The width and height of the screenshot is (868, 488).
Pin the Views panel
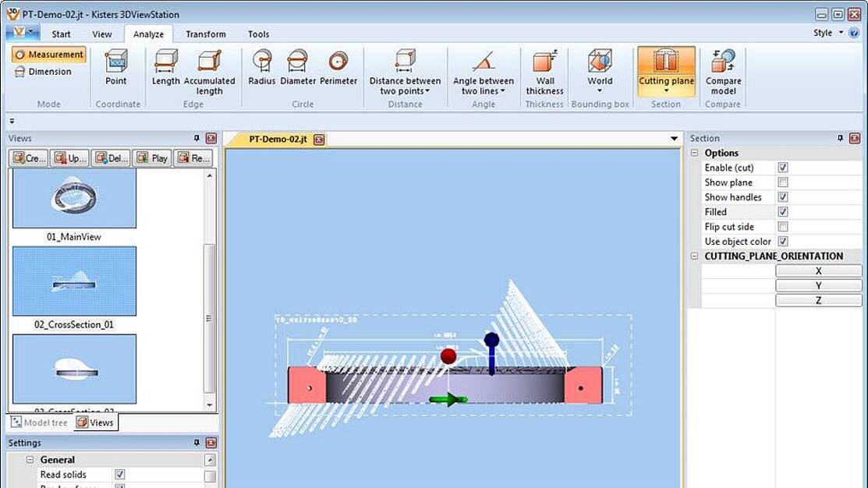click(197, 138)
